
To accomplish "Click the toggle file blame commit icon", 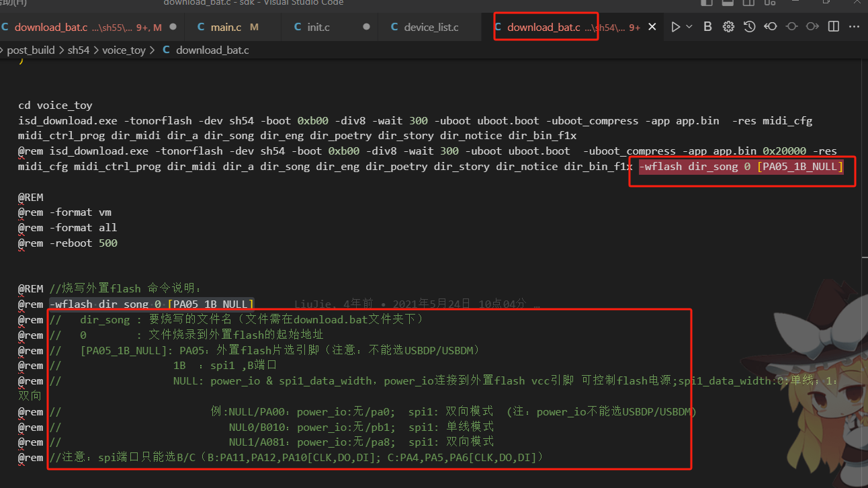I will (x=791, y=27).
